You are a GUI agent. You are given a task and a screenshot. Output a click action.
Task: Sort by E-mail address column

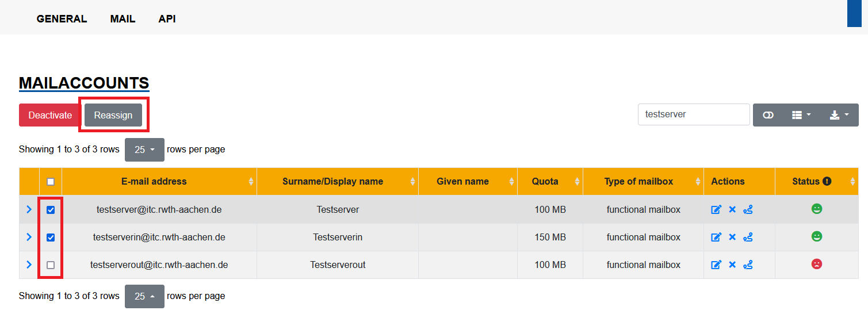(x=159, y=182)
